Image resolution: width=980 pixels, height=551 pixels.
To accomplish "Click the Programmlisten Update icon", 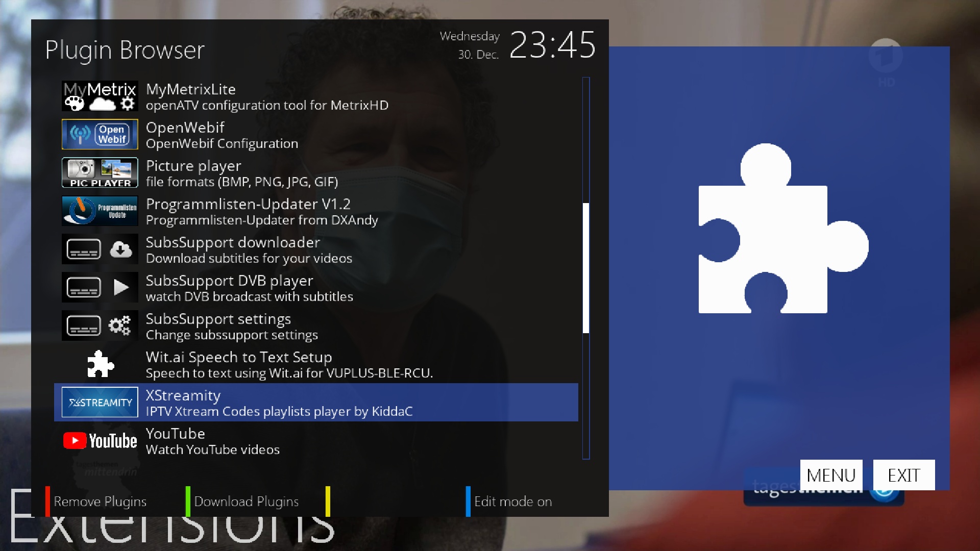I will 100,211.
